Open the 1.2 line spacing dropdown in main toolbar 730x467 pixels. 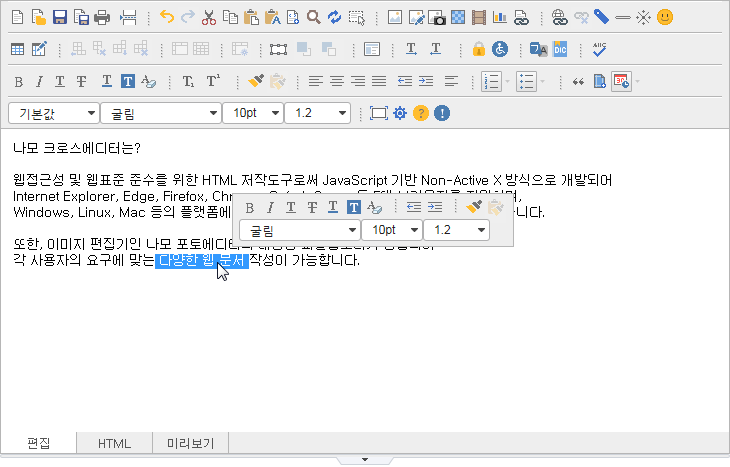click(318, 113)
